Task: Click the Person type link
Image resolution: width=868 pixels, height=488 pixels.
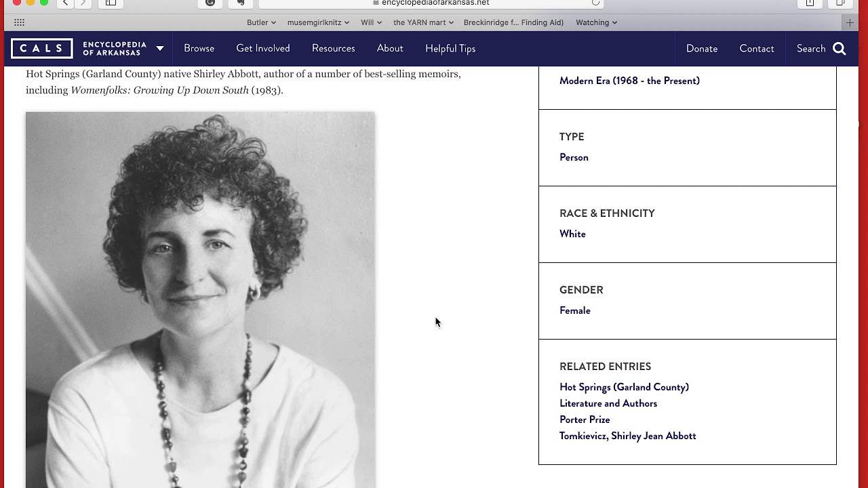Action: [x=574, y=157]
